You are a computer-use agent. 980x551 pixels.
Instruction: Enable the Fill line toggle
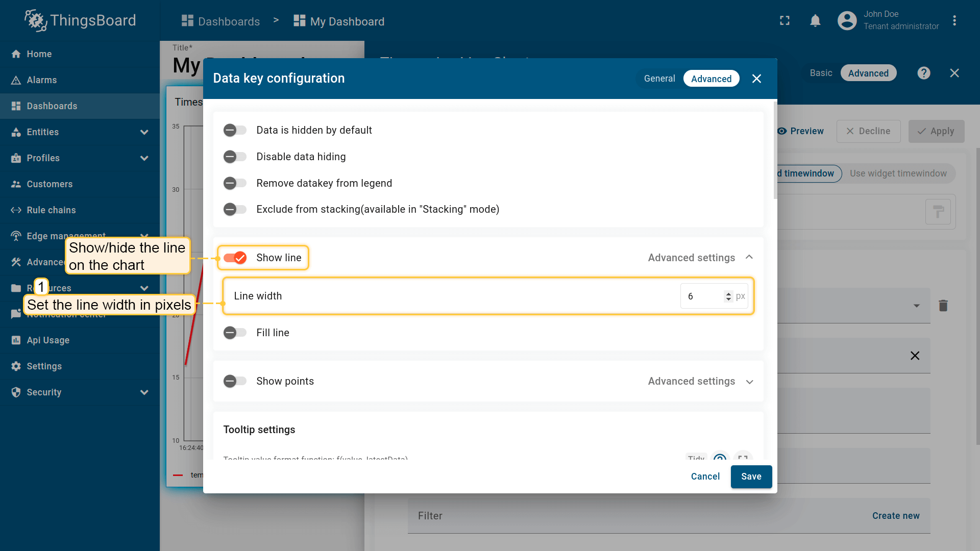(235, 333)
